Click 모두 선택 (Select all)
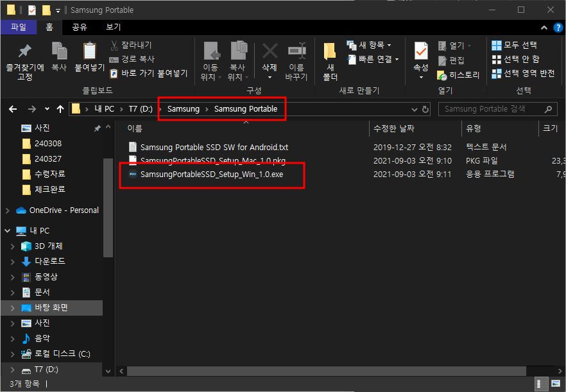Screen dimensions: 566x392 [515, 45]
